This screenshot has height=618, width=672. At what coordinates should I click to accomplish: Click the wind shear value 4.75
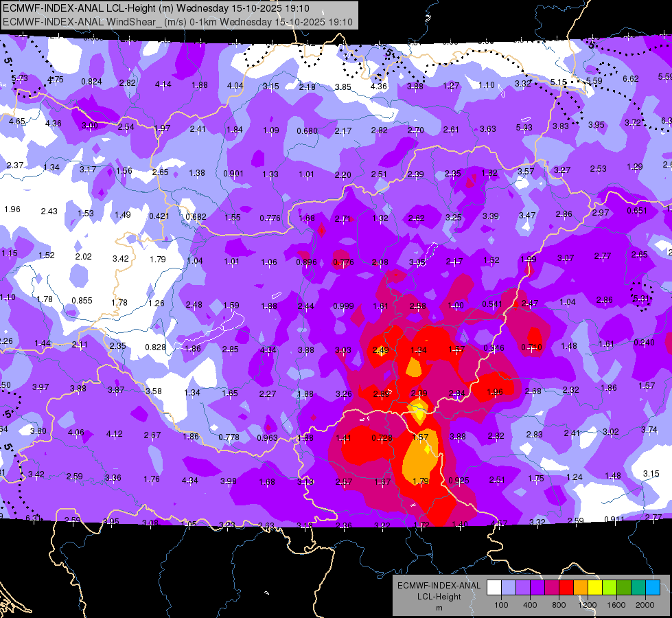pyautogui.click(x=56, y=80)
